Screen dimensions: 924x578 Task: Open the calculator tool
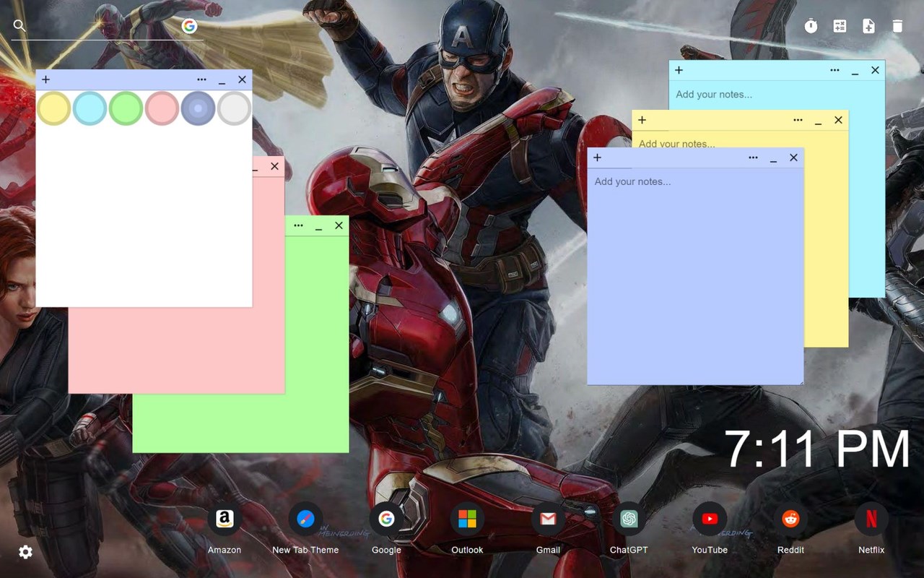point(840,26)
